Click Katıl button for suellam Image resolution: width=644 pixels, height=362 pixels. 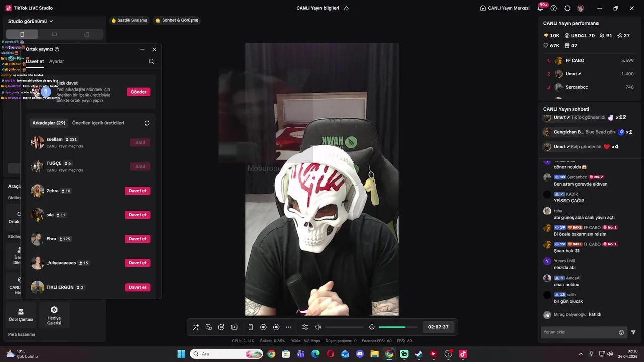pos(140,142)
